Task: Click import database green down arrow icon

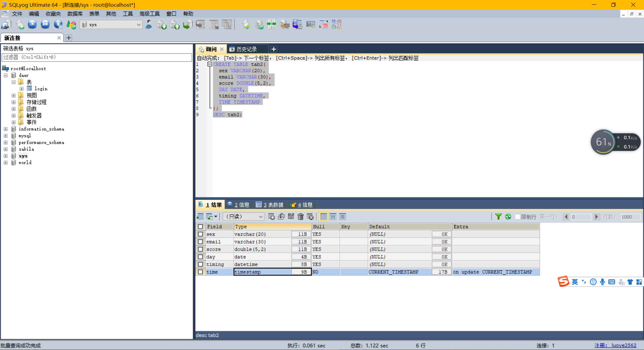Action: 162,24
